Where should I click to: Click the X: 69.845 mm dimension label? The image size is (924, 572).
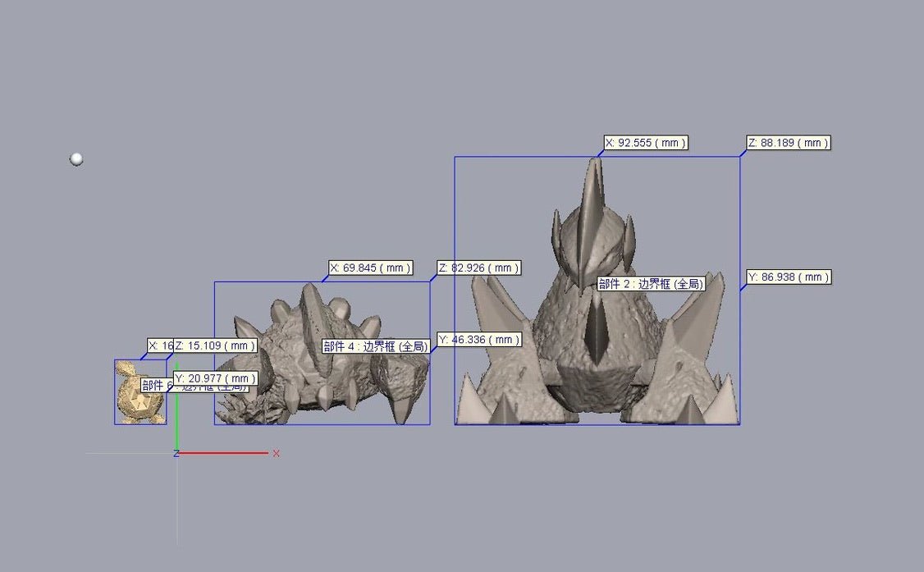370,268
